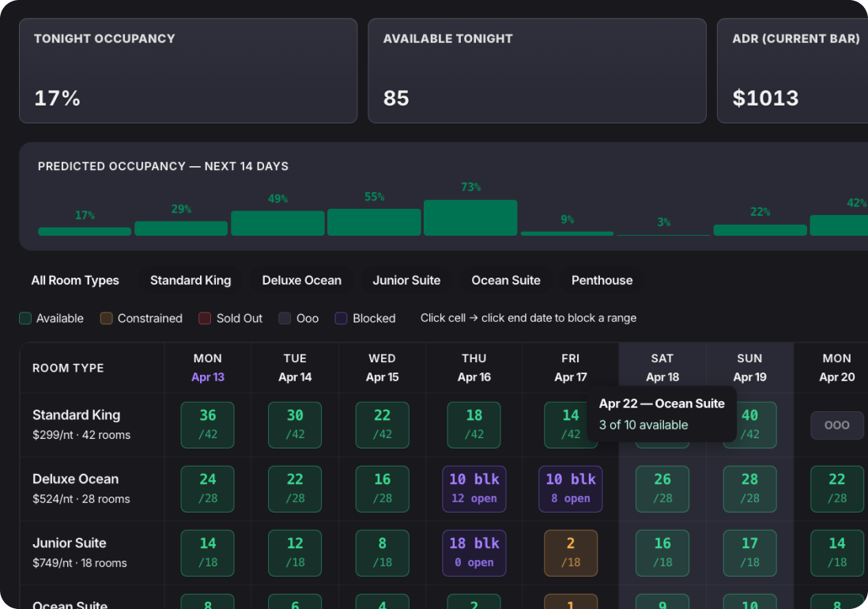Select Junior Suite Apr 16 blocked cell 0 open
The height and width of the screenshot is (609, 868).
[474, 553]
